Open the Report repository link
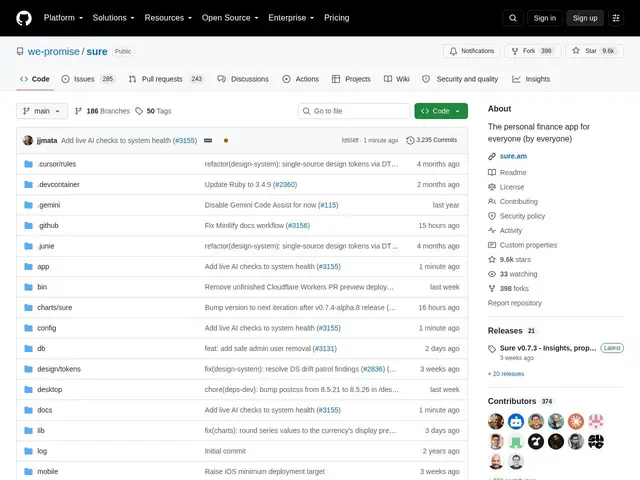640x480 pixels. (515, 303)
